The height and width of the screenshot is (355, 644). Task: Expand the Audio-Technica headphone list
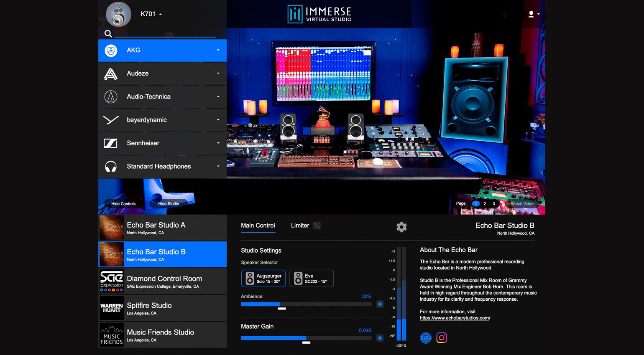[x=218, y=96]
